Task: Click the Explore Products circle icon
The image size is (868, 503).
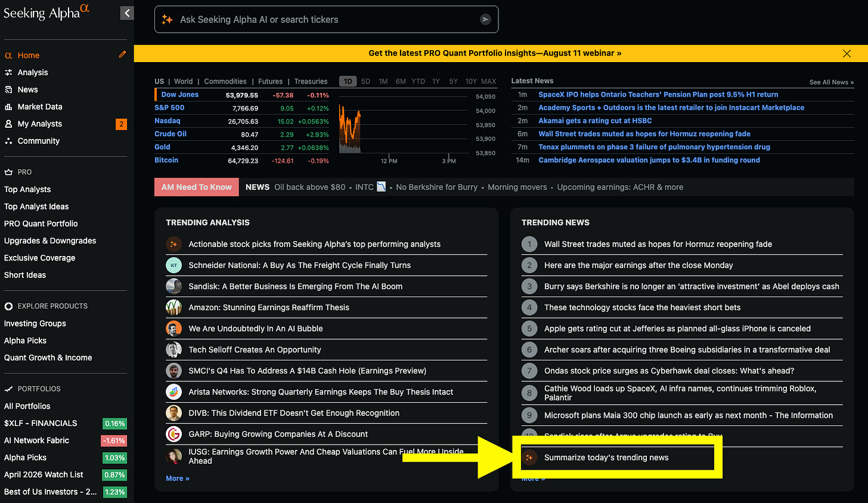Action: tap(8, 306)
